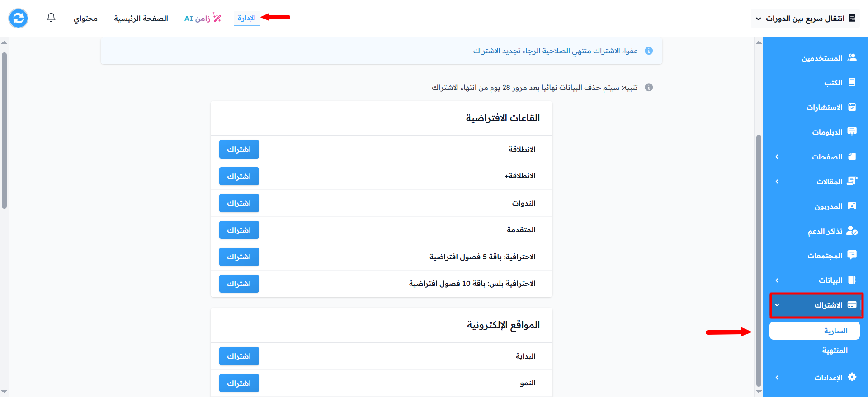Go to الصفحة الرئيسية in the top navigation
The width and height of the screenshot is (868, 397).
coord(141,18)
